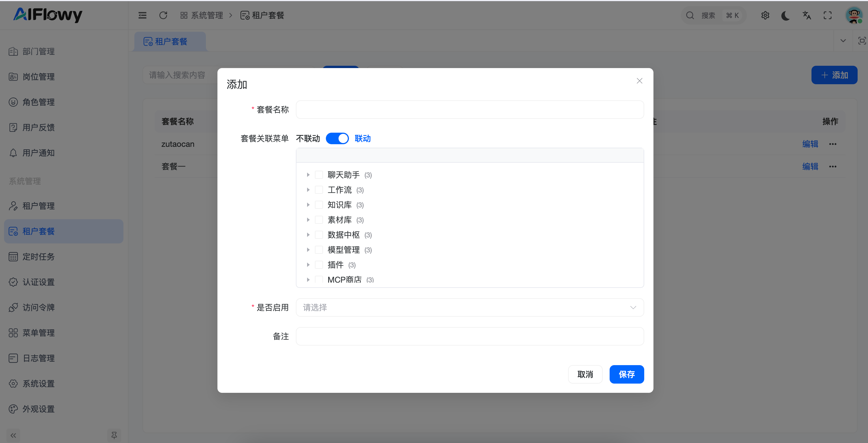The width and height of the screenshot is (868, 443).
Task: Click the language translate icon
Action: coord(806,15)
